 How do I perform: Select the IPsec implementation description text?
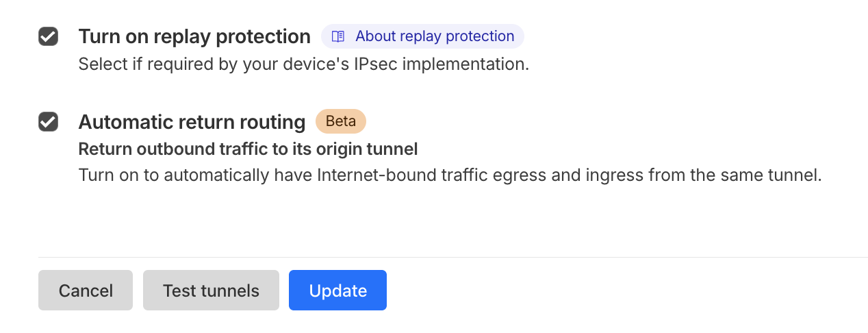303,64
